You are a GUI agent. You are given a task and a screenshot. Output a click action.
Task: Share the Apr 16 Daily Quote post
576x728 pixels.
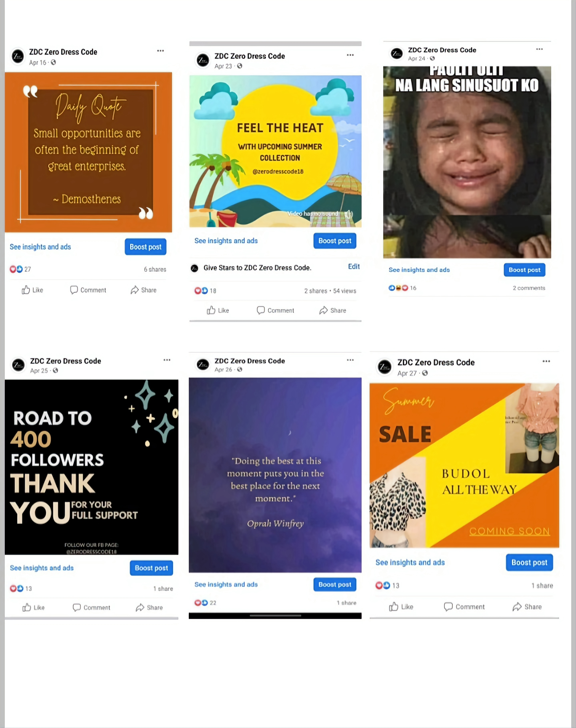click(144, 290)
